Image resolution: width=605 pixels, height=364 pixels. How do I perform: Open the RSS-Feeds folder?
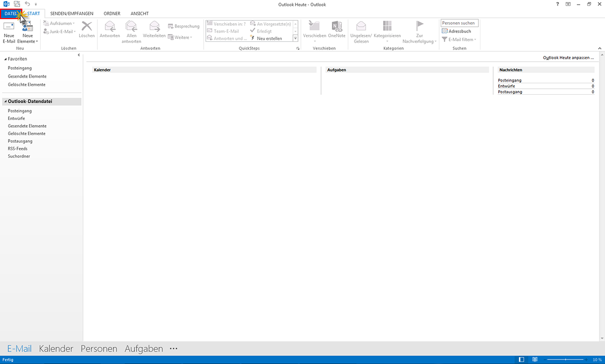(18, 149)
